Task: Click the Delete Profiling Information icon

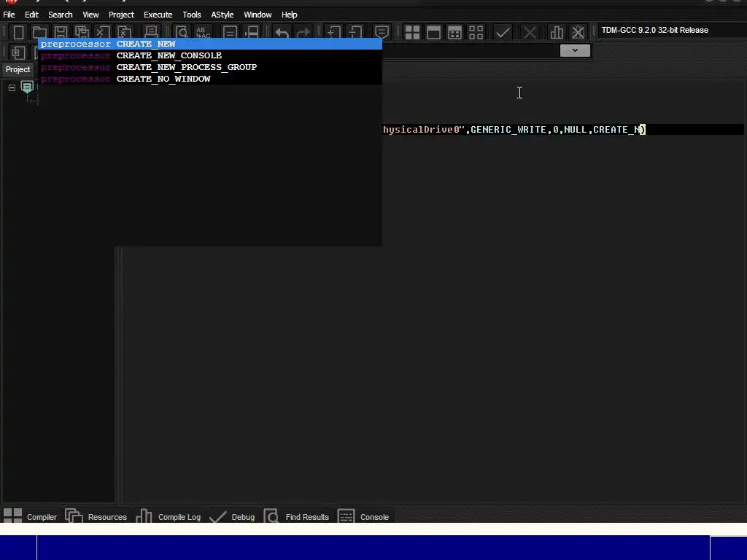Action: [x=578, y=32]
